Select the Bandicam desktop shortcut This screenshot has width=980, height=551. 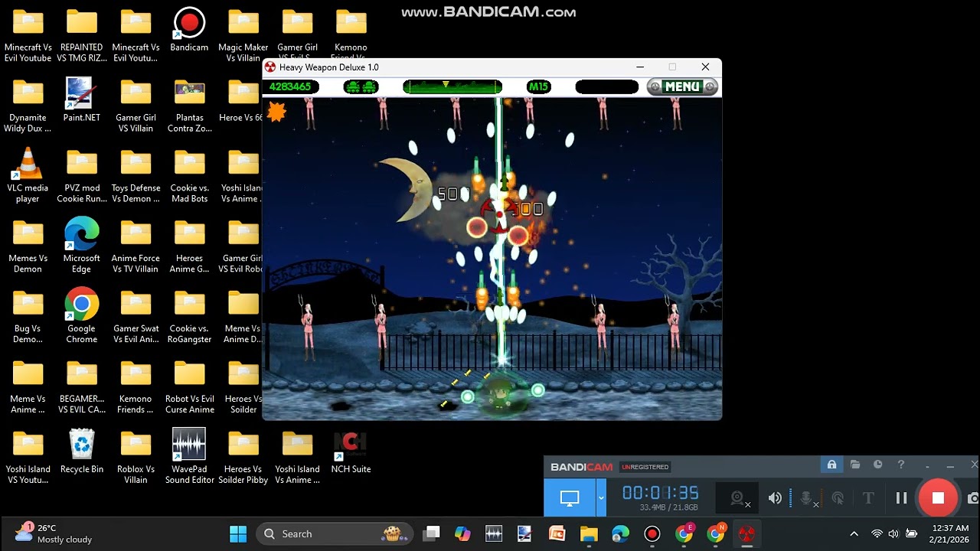189,31
